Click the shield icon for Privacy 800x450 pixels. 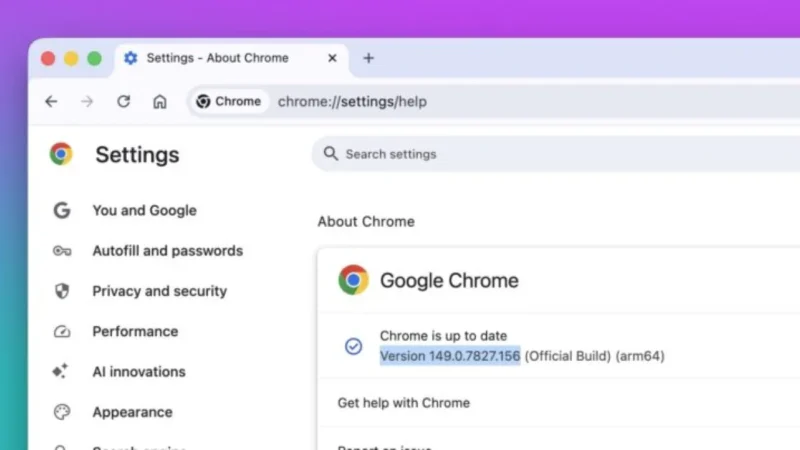click(x=62, y=291)
